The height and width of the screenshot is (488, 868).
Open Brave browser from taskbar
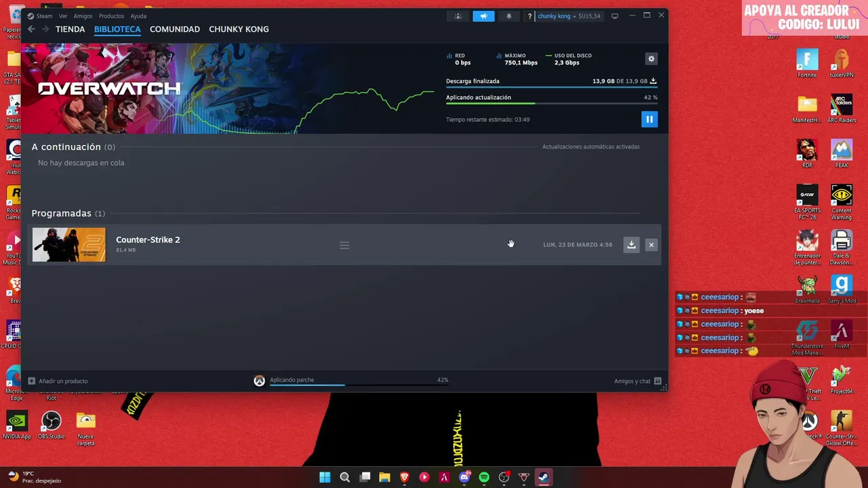404,477
